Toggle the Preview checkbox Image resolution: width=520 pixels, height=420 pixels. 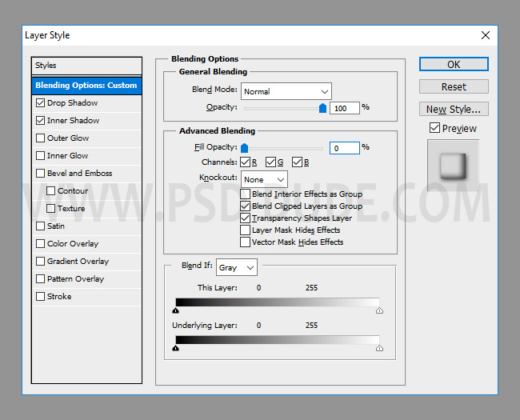click(x=434, y=128)
